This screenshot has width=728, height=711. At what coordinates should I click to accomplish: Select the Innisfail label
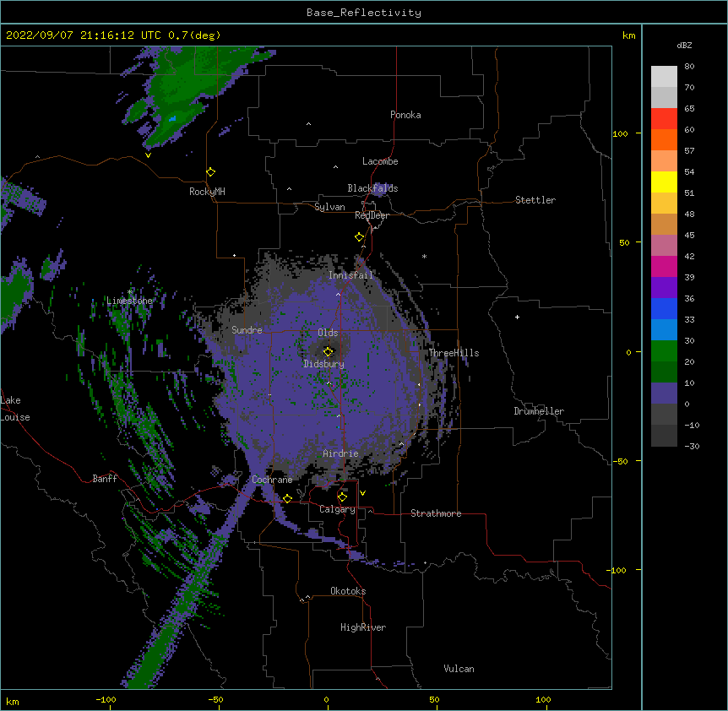351,275
